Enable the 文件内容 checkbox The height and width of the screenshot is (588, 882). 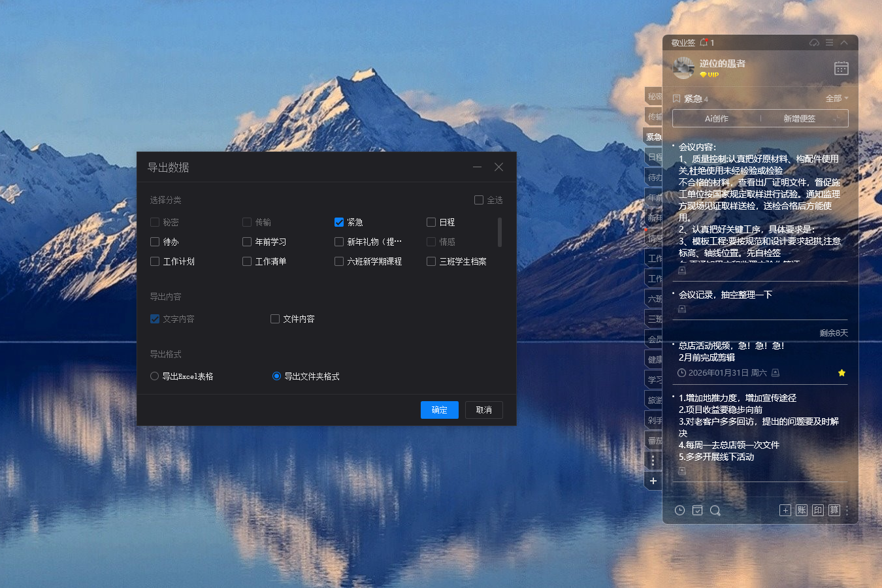click(275, 319)
